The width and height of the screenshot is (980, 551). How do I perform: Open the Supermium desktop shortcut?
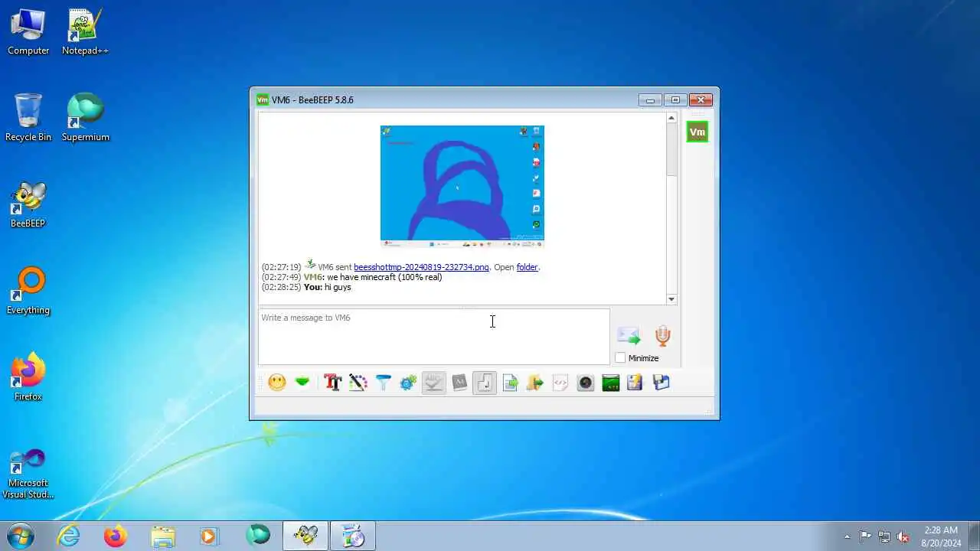[x=85, y=118]
